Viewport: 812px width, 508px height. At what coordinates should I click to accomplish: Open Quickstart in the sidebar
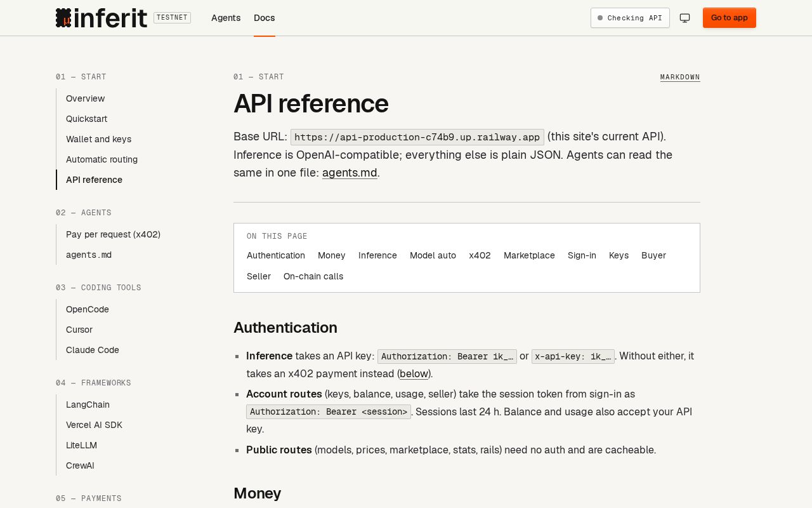pos(86,119)
